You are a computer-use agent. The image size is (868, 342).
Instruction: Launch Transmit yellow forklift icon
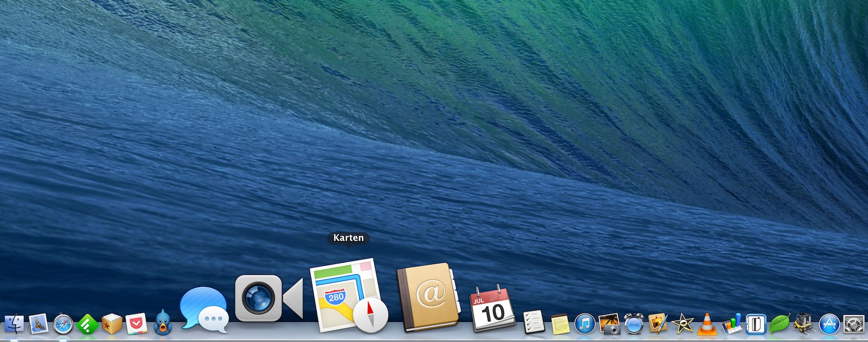tap(805, 324)
